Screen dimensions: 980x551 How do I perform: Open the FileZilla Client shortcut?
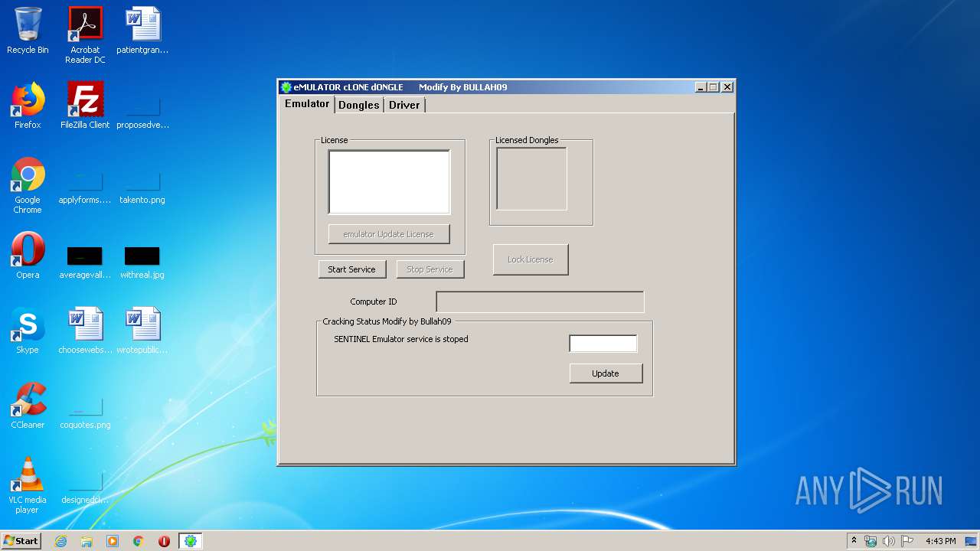click(85, 106)
